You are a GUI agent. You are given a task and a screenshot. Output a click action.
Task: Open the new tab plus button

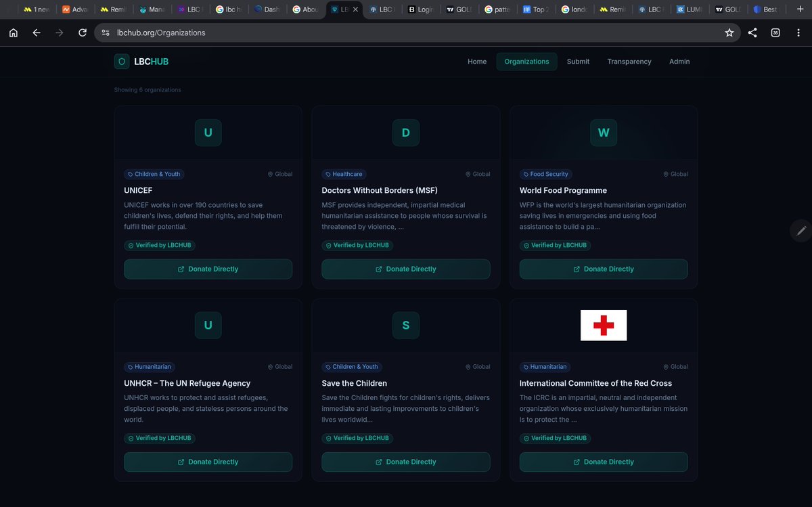pos(800,9)
